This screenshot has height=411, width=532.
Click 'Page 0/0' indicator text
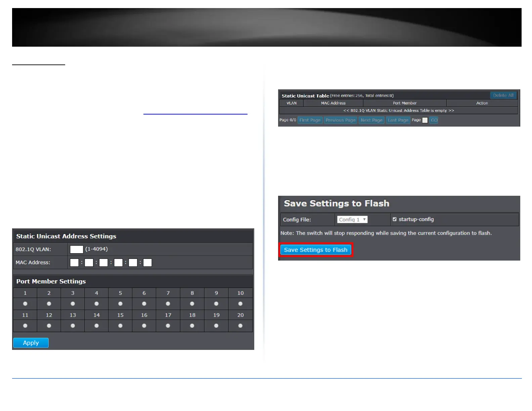tap(288, 120)
